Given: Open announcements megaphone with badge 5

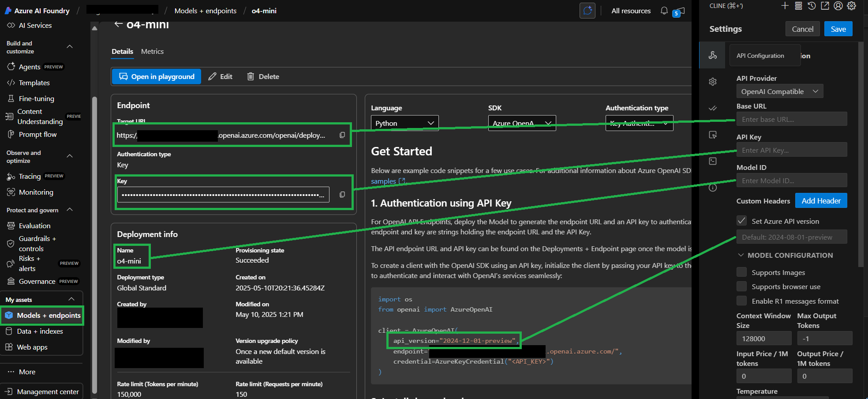Looking at the screenshot, I should [x=679, y=11].
